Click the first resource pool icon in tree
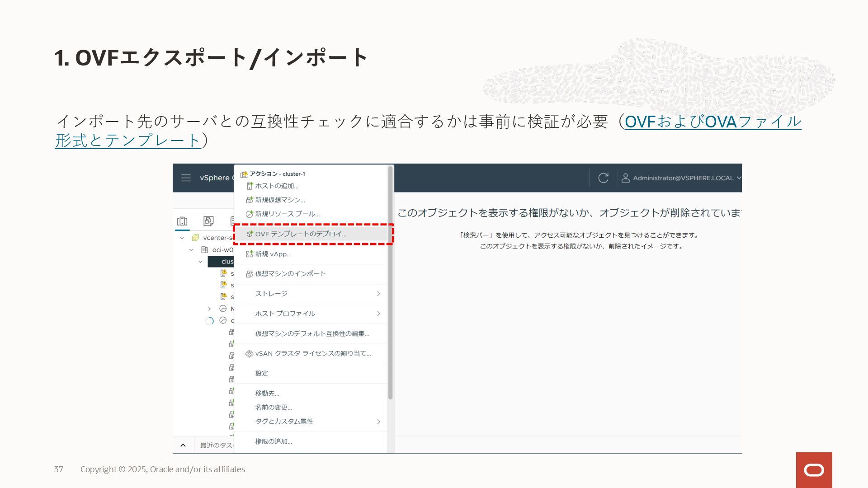This screenshot has height=488, width=868. coord(223,309)
